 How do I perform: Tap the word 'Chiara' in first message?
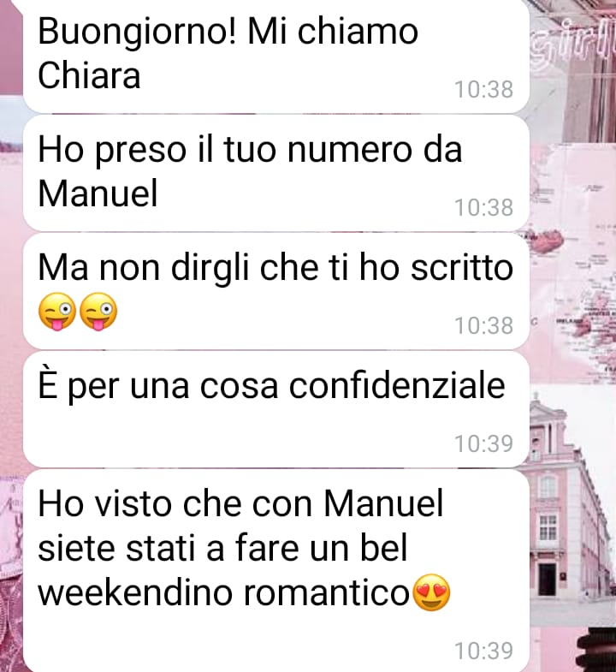pyautogui.click(x=89, y=75)
